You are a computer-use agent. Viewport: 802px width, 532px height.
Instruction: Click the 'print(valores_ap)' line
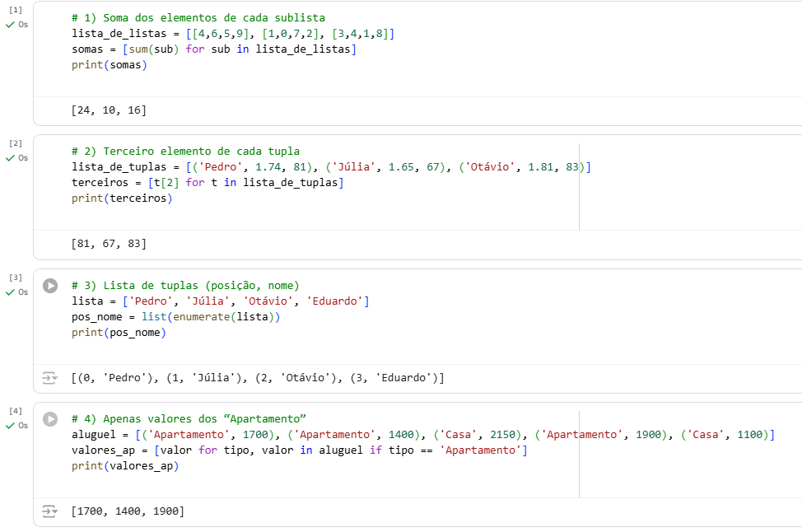[125, 466]
